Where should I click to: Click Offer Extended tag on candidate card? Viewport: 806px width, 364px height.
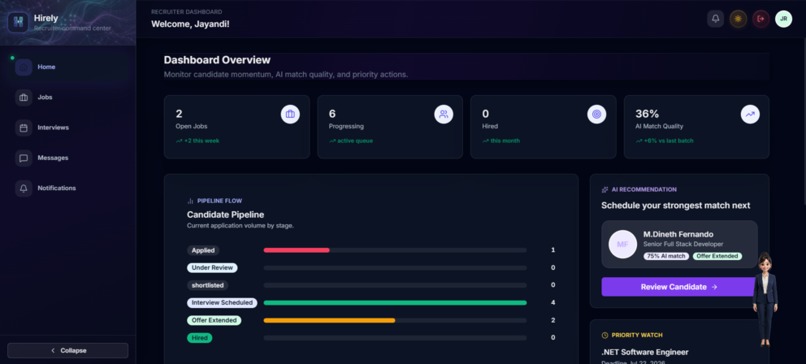coord(717,256)
